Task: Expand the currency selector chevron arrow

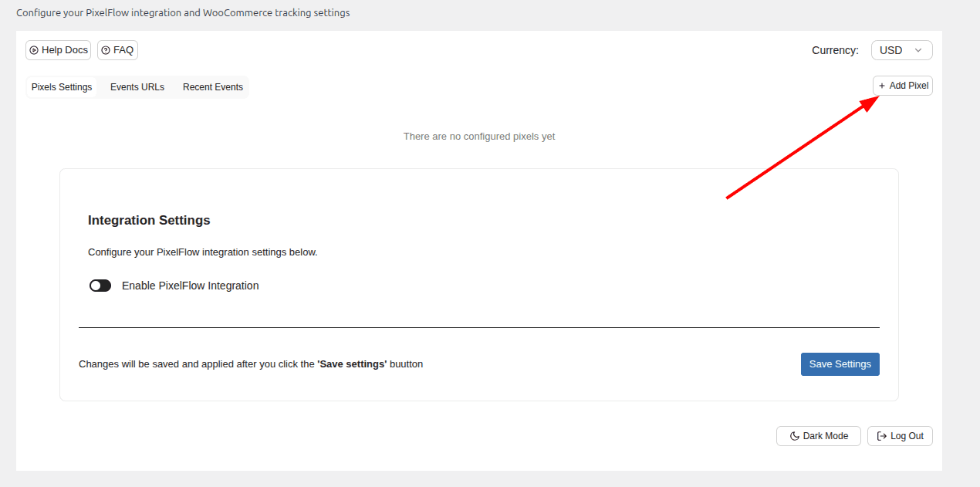Action: pos(918,50)
